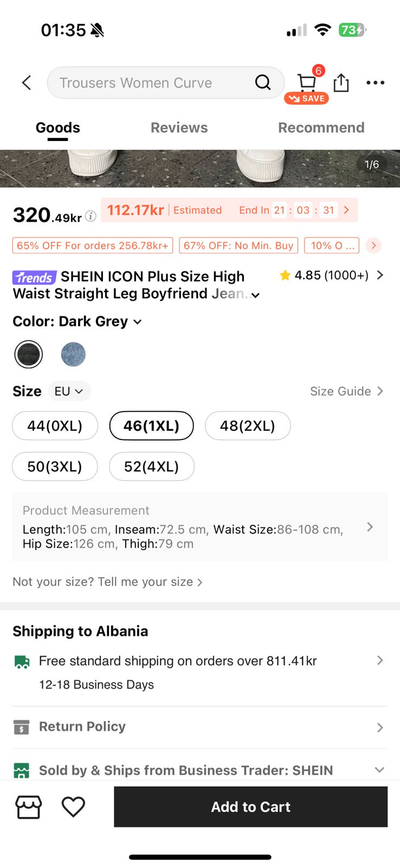Viewport: 400px width, 868px height.
Task: Select size 44(0XL)
Action: pos(55,426)
